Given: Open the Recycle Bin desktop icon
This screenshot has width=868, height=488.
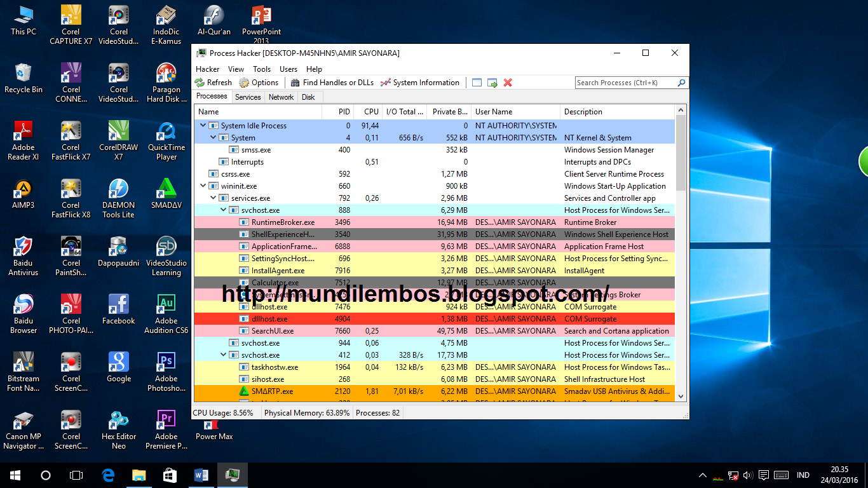Looking at the screenshot, I should click(24, 79).
